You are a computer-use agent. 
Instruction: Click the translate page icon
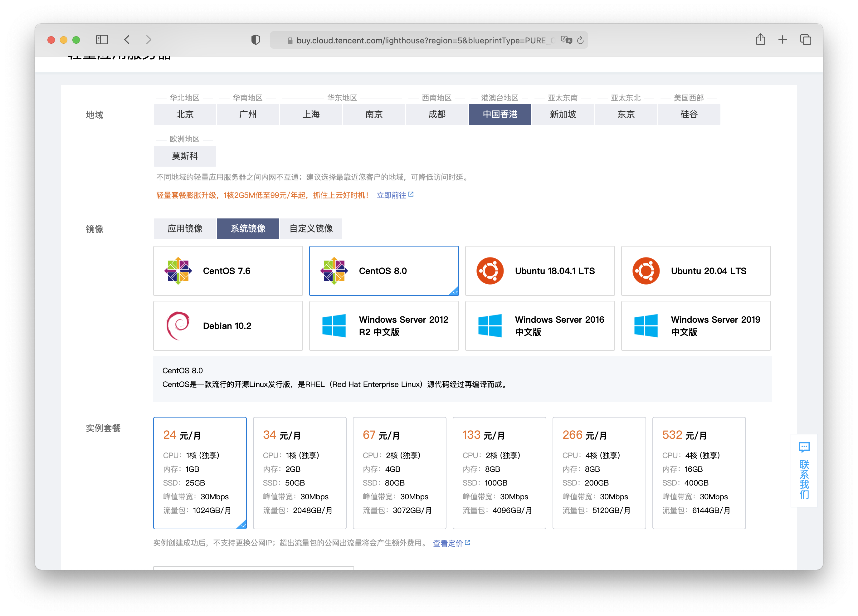(566, 40)
